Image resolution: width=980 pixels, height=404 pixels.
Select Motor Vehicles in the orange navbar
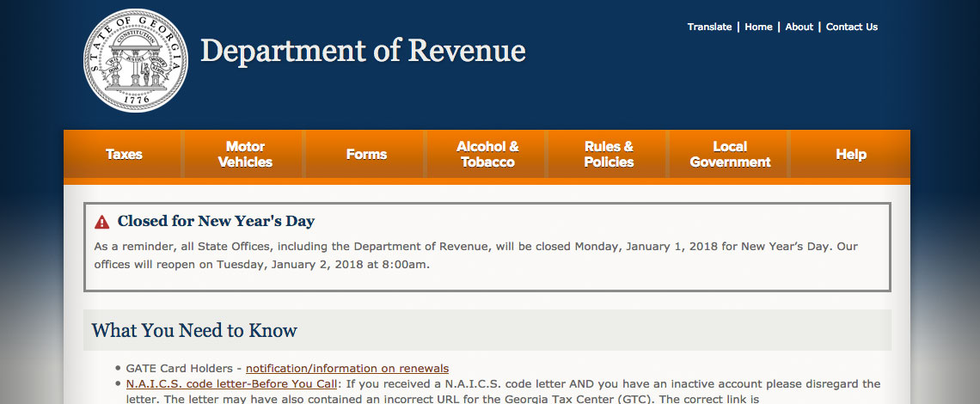(x=245, y=155)
